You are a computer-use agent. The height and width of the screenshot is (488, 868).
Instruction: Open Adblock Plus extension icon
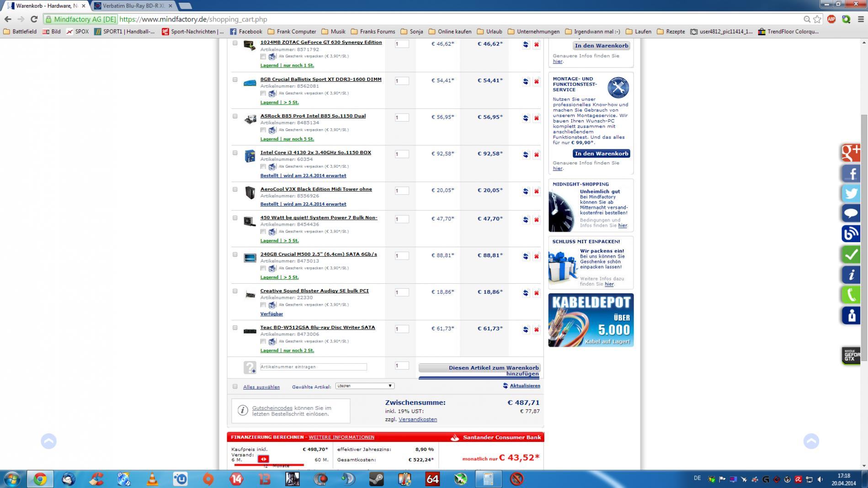(831, 19)
